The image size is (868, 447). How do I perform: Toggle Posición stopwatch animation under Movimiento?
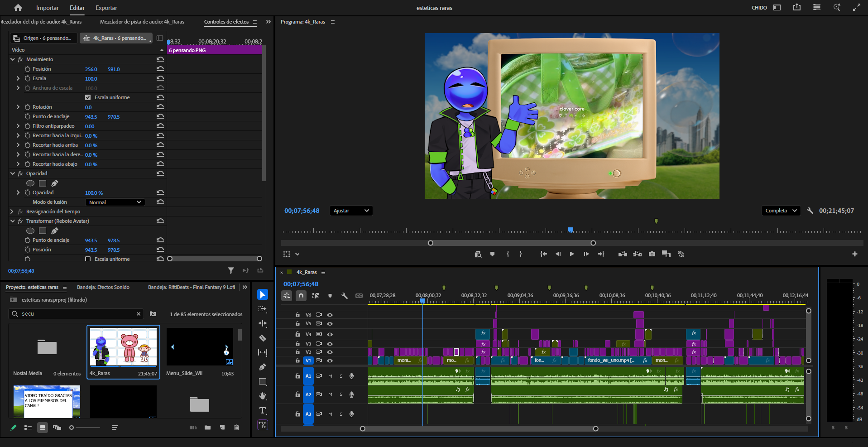[x=28, y=69]
